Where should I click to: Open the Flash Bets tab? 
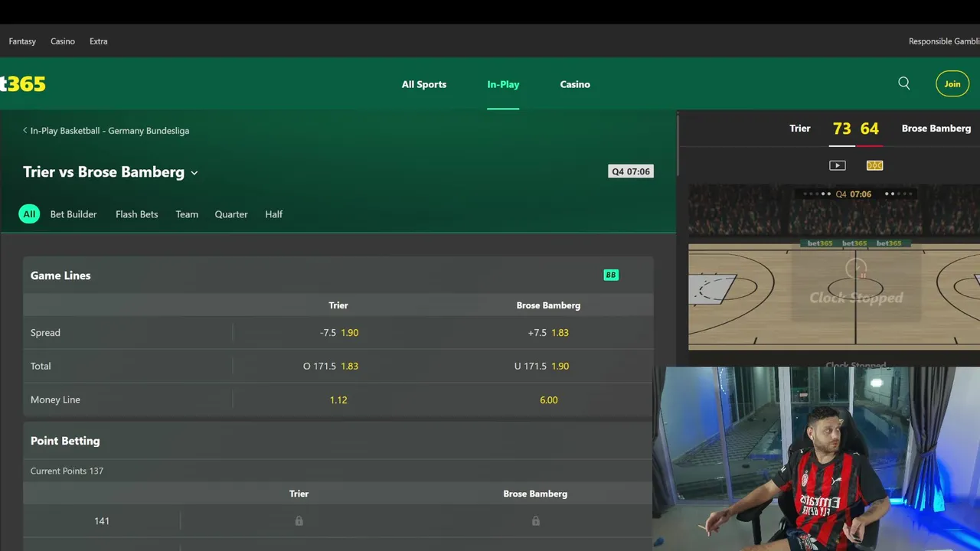click(x=137, y=214)
